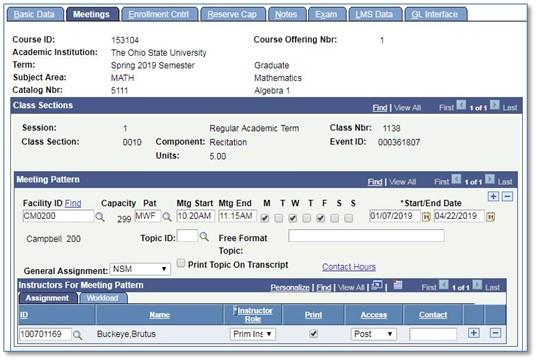Click the end date 04/22/2019 field
Viewport: 536px width, 360px height.
459,216
